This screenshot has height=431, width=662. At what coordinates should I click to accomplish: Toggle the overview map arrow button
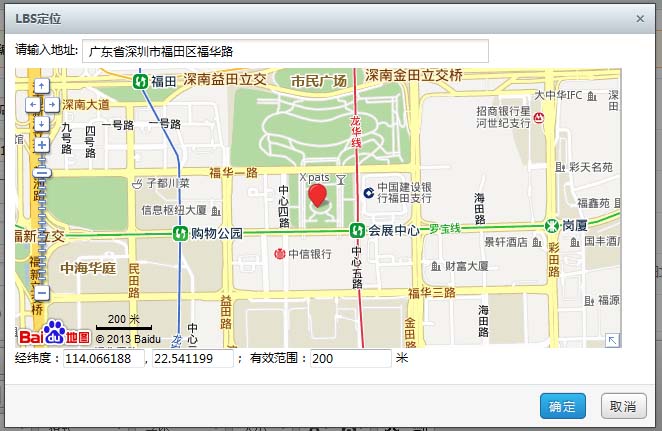(x=613, y=340)
